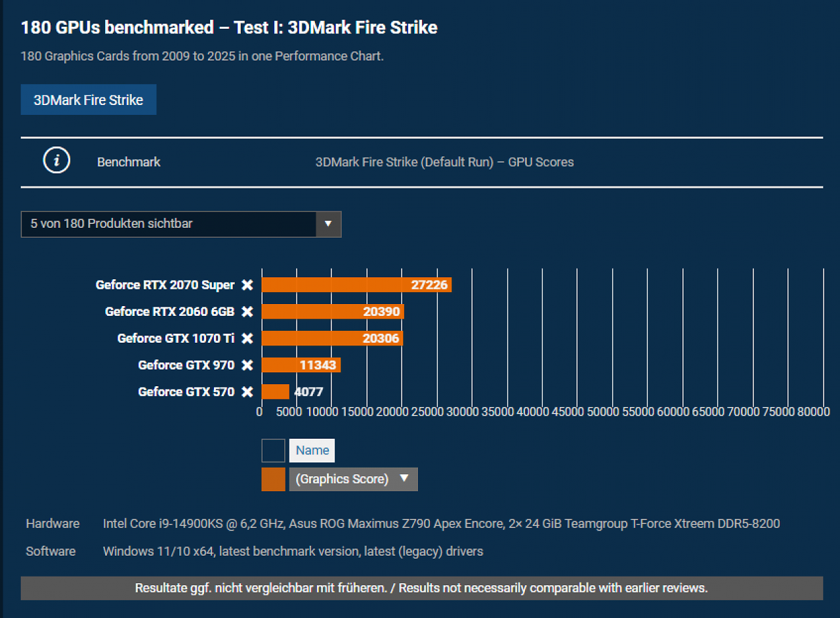
Task: Click the RTX 2060 6GB bar with 20390
Action: click(x=333, y=311)
